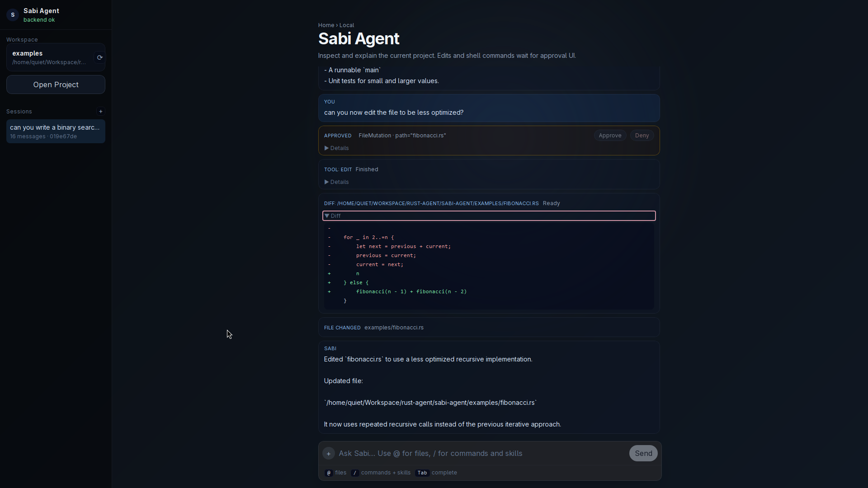This screenshot has width=868, height=488.
Task: Open the binary search session
Action: point(56,131)
